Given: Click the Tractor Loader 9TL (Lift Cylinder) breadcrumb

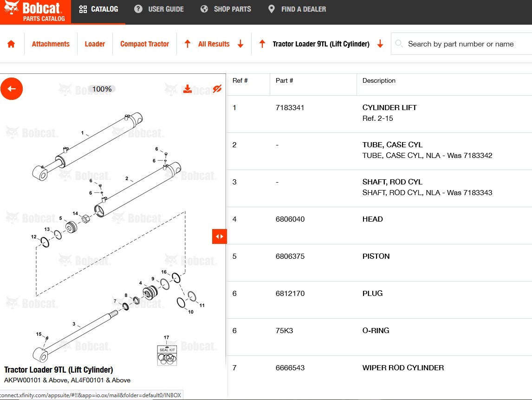Looking at the screenshot, I should pos(321,44).
